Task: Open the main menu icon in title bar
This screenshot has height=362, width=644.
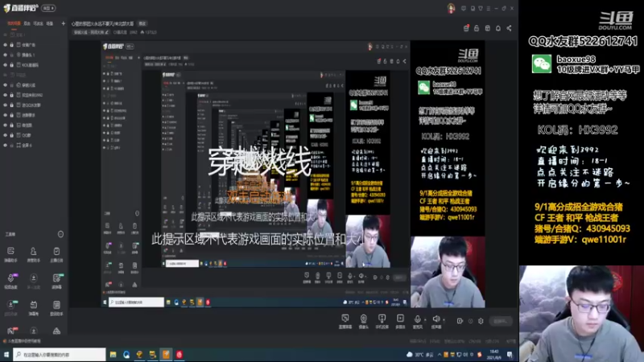Action: 489,8
